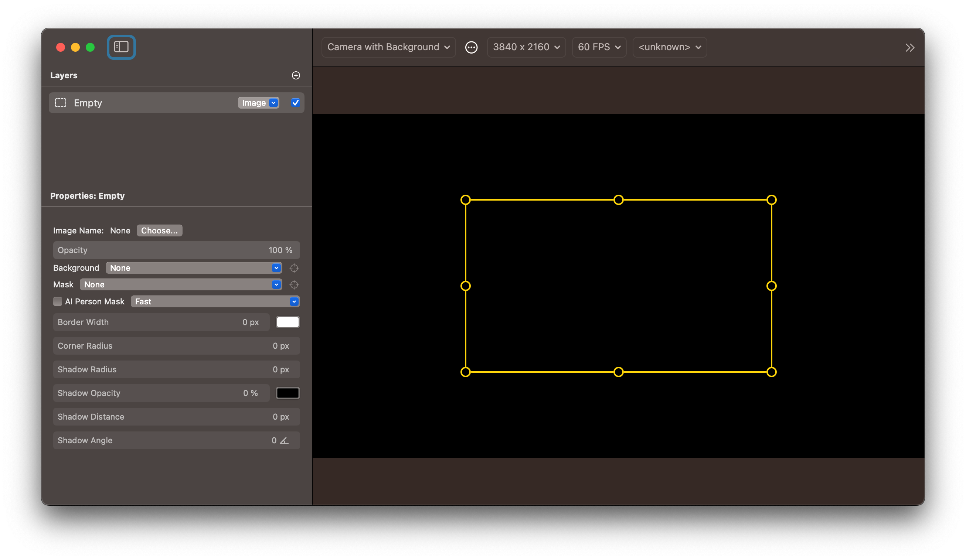Image resolution: width=966 pixels, height=560 pixels.
Task: Add a new layer using the plus icon
Action: [x=296, y=75]
